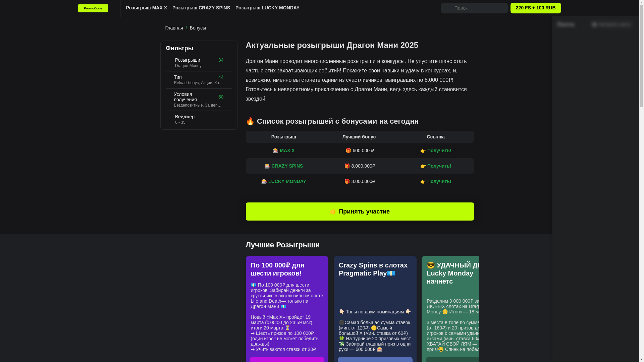The height and width of the screenshot is (362, 644).
Task: Expand the Условия получения filter
Action: (199, 100)
